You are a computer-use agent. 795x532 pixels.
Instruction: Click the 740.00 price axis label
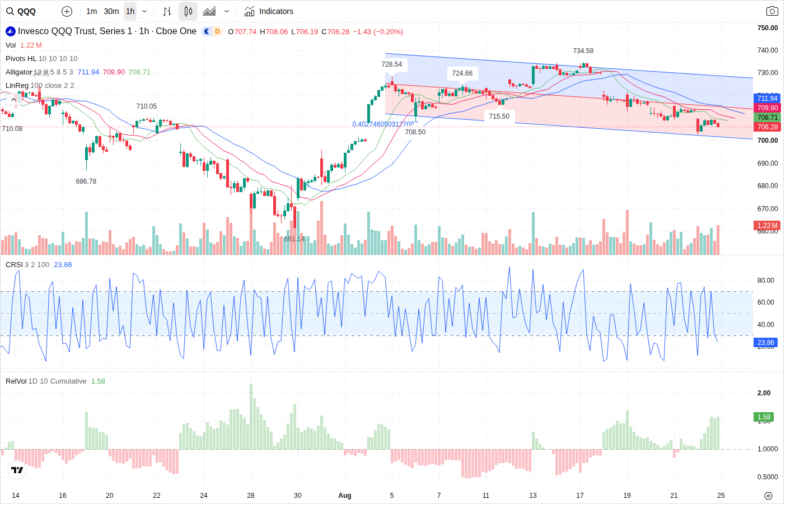767,50
